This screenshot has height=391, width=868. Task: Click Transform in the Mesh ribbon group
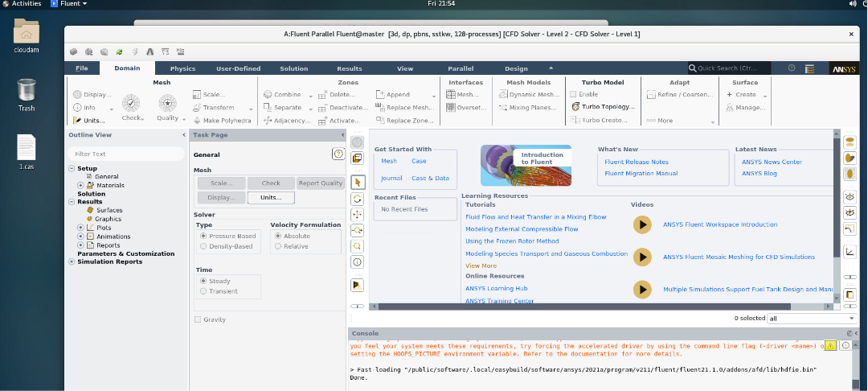(214, 108)
